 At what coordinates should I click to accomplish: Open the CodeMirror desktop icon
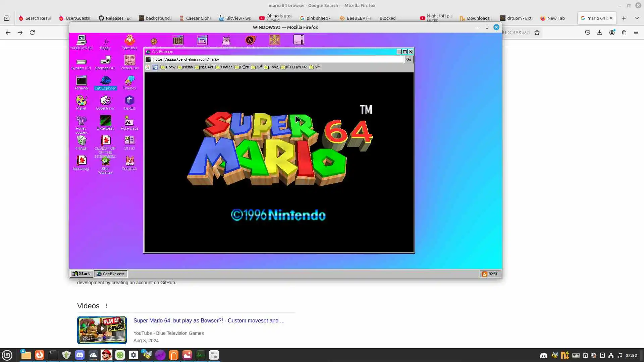point(105,101)
